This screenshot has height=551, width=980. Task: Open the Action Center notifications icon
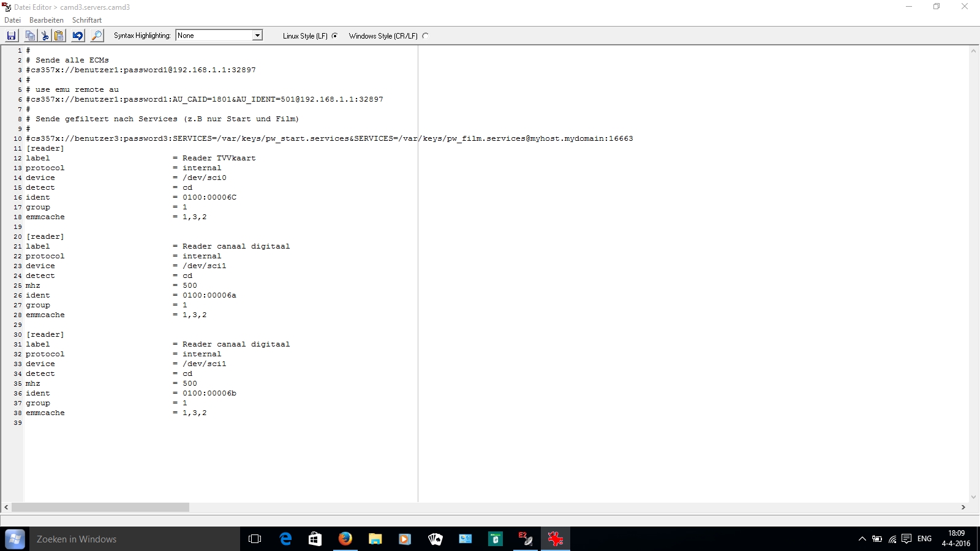coord(907,539)
